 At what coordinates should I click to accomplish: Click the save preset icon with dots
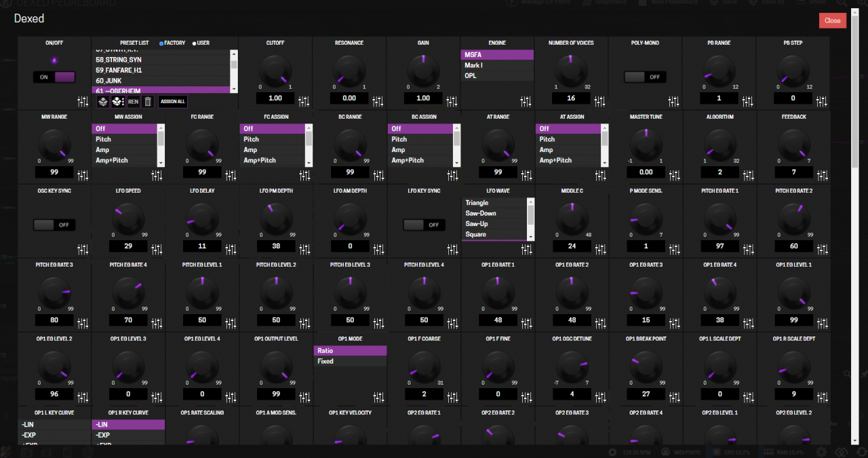(117, 101)
